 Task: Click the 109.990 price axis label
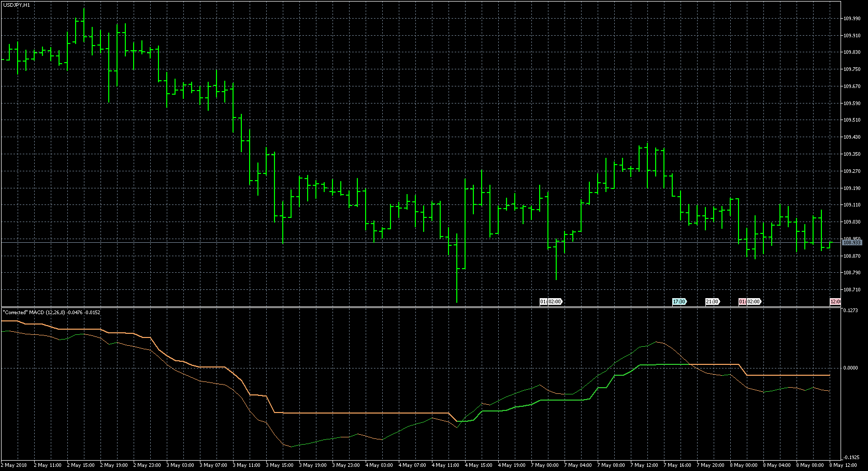pyautogui.click(x=852, y=19)
